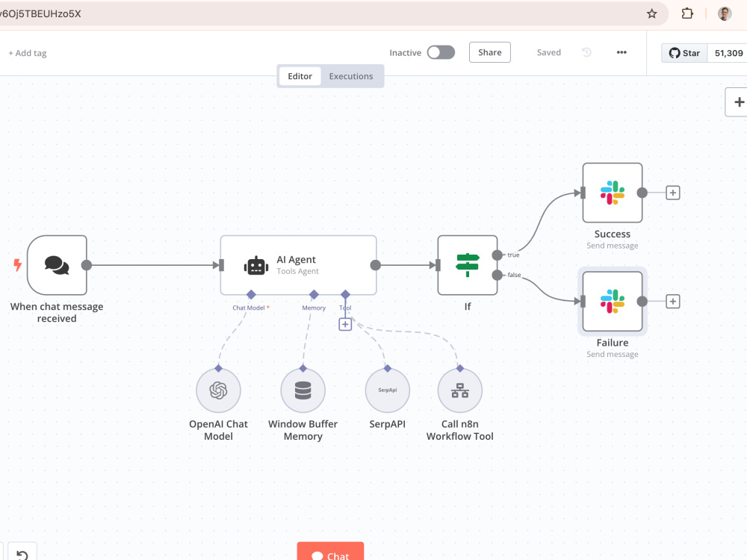
Task: Open the browser profile avatar
Action: (725, 13)
